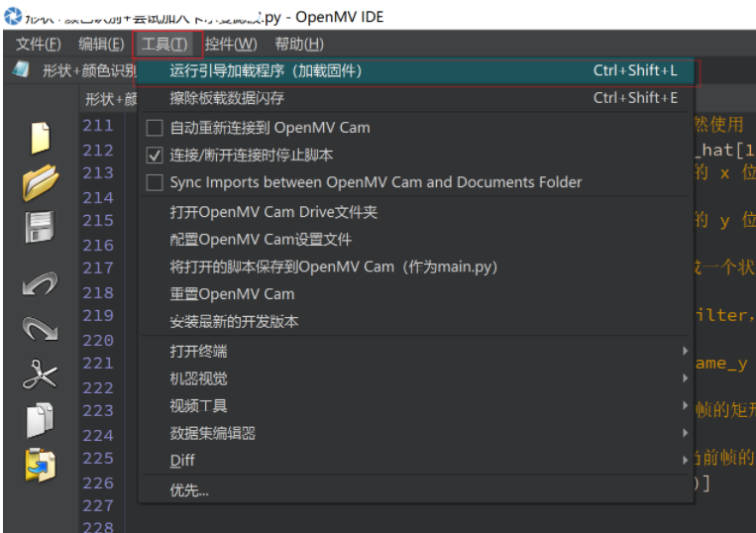756x533 pixels.
Task: Expand the 数据集编辑器 submenu
Action: pos(415,433)
